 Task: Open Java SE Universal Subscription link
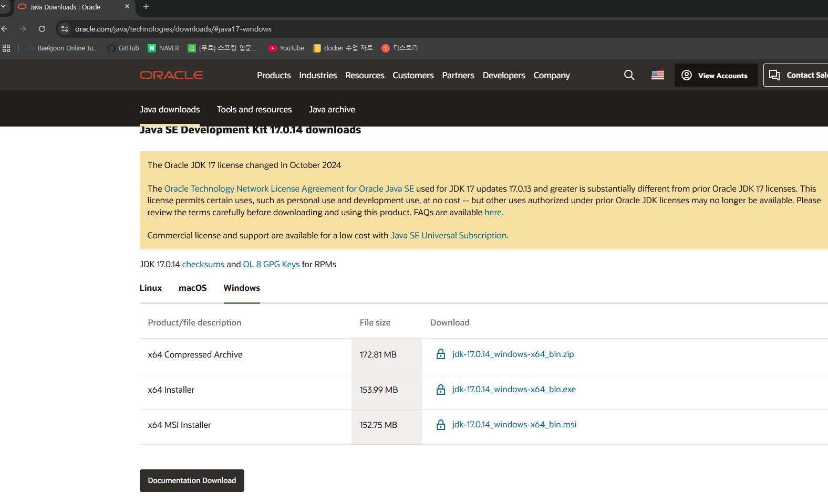pyautogui.click(x=449, y=235)
